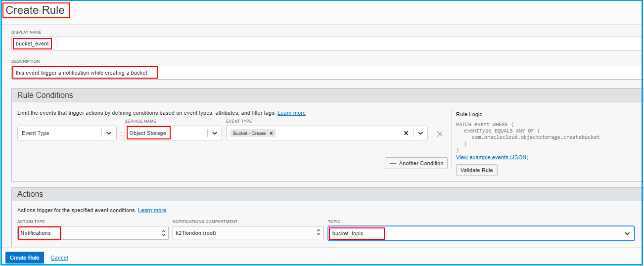
Task: Open View example events (JSON) link
Action: click(492, 157)
